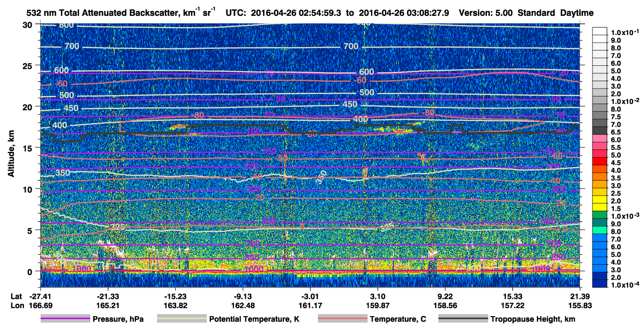This screenshot has height=330, width=644.
Task: Click the 'Version: 5.00' label
Action: click(x=485, y=13)
